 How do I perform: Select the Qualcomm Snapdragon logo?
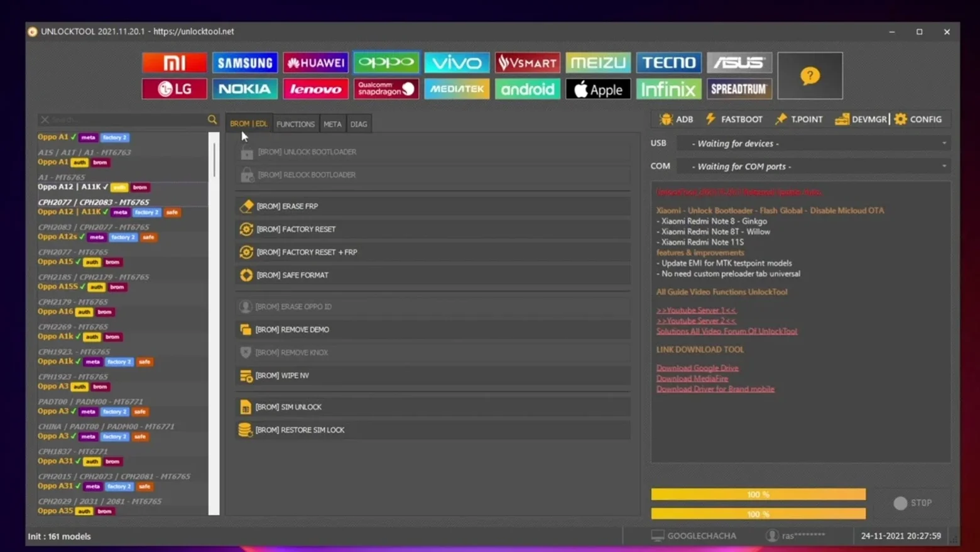(386, 89)
